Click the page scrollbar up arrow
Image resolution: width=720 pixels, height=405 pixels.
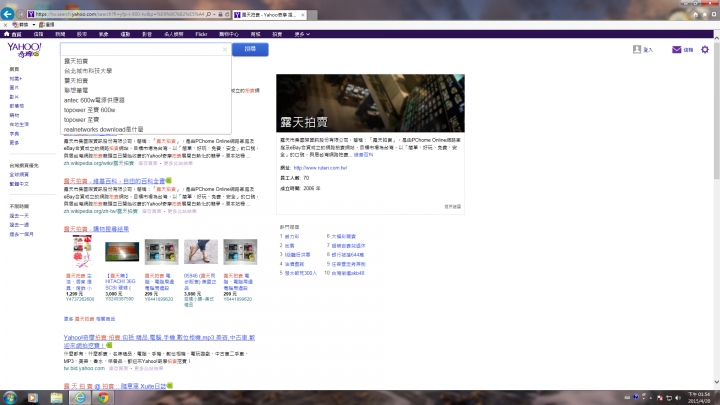[716, 38]
